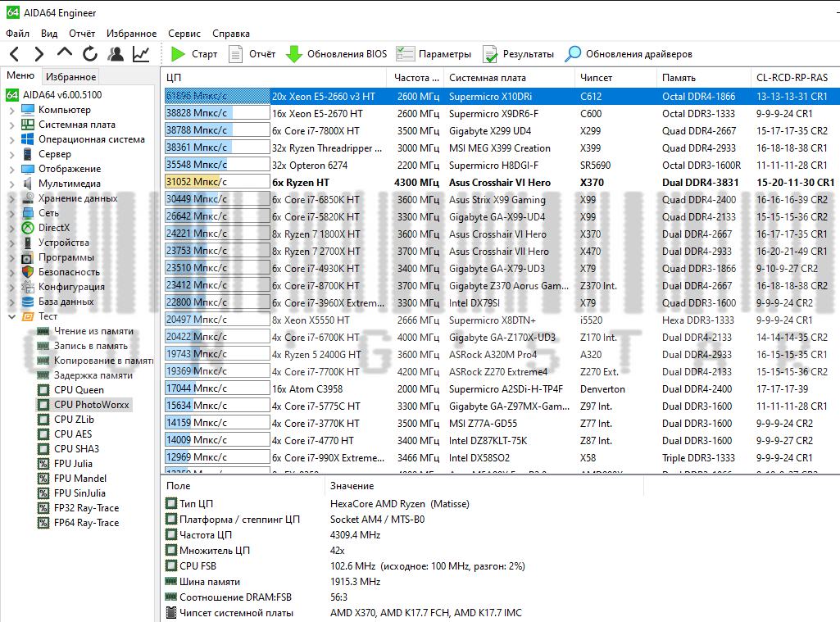
Task: Click the Безопасность shield icon
Action: (28, 271)
